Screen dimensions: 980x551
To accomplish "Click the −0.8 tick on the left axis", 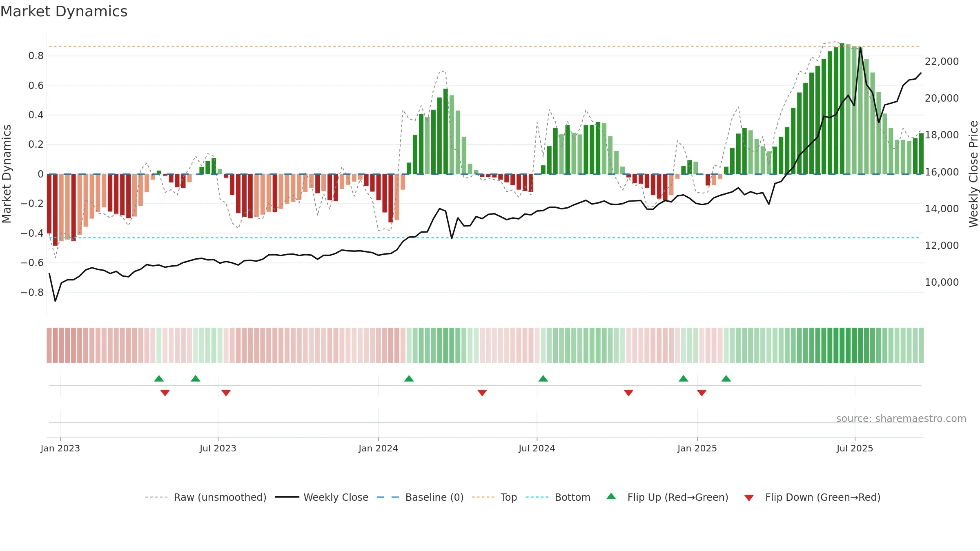I will point(32,293).
